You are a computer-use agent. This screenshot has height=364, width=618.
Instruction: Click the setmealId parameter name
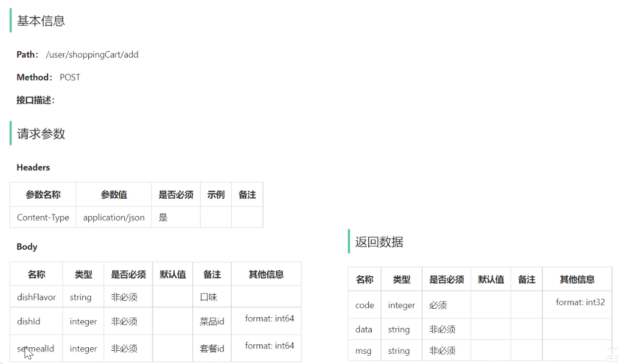(x=36, y=348)
